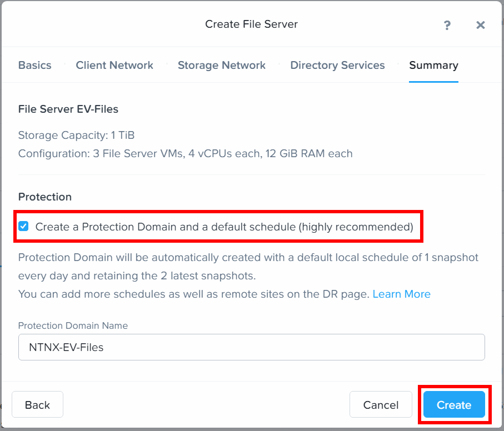Click the default snapshot schedule description text
Viewport: 504px width, 431px height.
click(248, 267)
